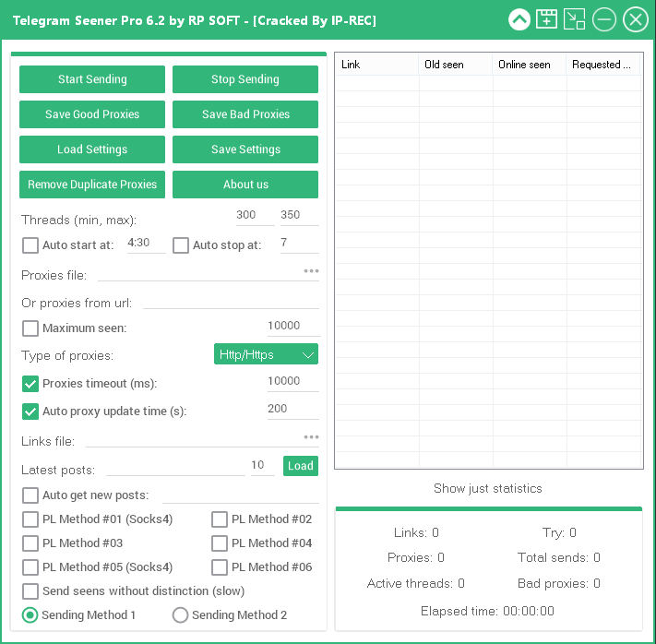Select Sending Method 1 radio button
The height and width of the screenshot is (644, 656).
click(x=30, y=615)
